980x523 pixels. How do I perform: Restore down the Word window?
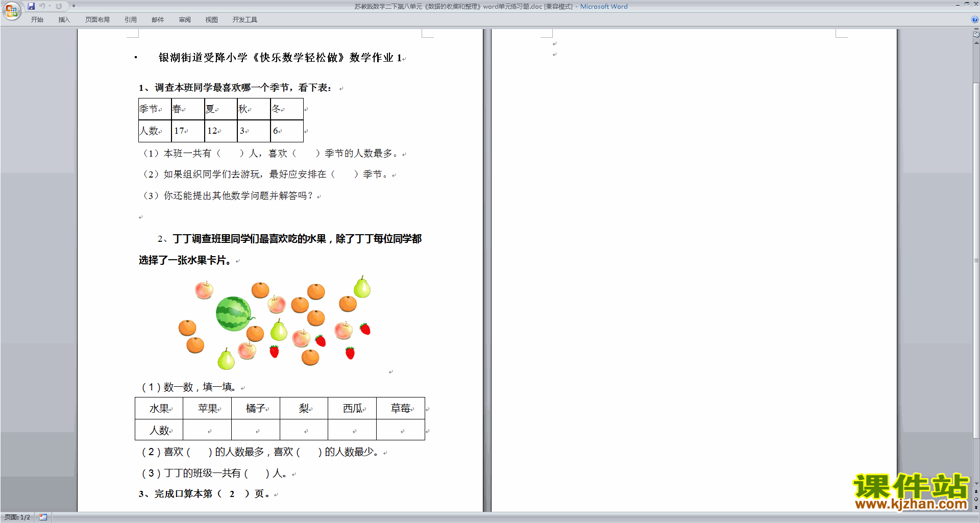[x=967, y=5]
